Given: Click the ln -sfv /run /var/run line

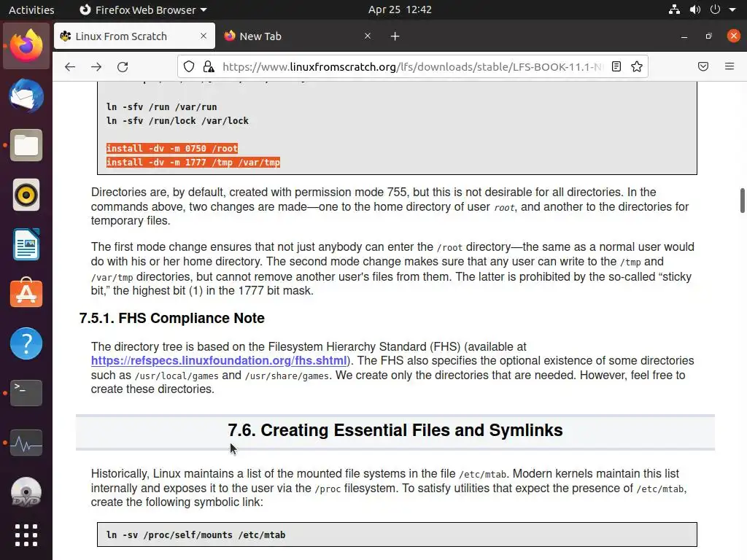Looking at the screenshot, I should 161,106.
